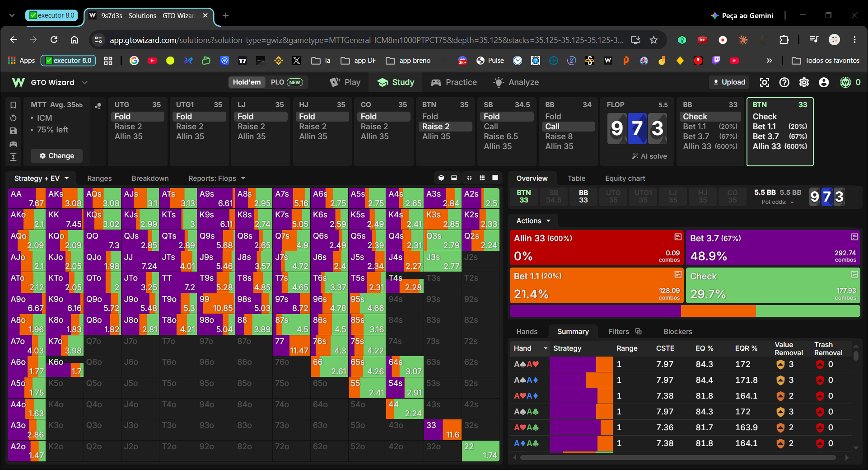This screenshot has width=868, height=470.
Task: Switch game mode to PLO
Action: [x=286, y=82]
